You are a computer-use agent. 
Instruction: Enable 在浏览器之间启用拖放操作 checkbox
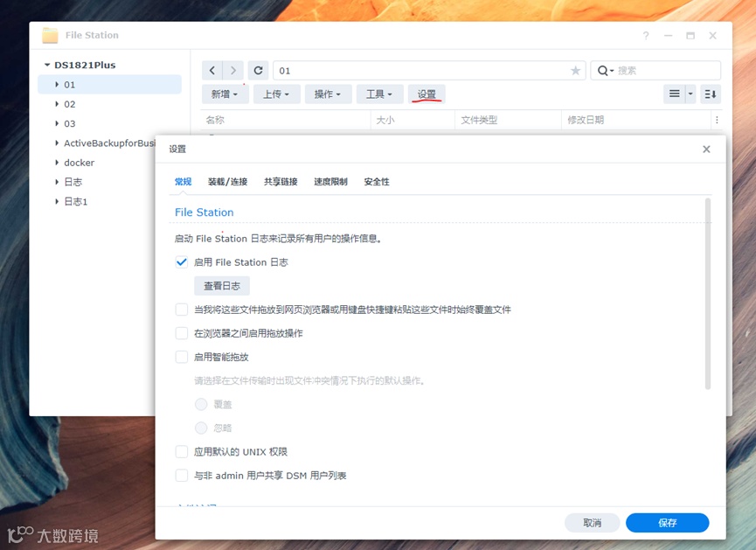point(181,333)
